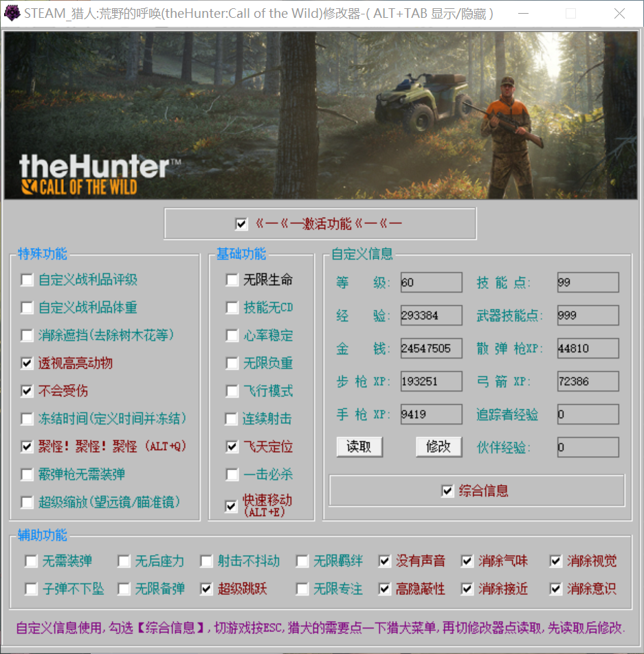Disable 高隐蔽性 checkbox
The image size is (644, 654).
384,589
